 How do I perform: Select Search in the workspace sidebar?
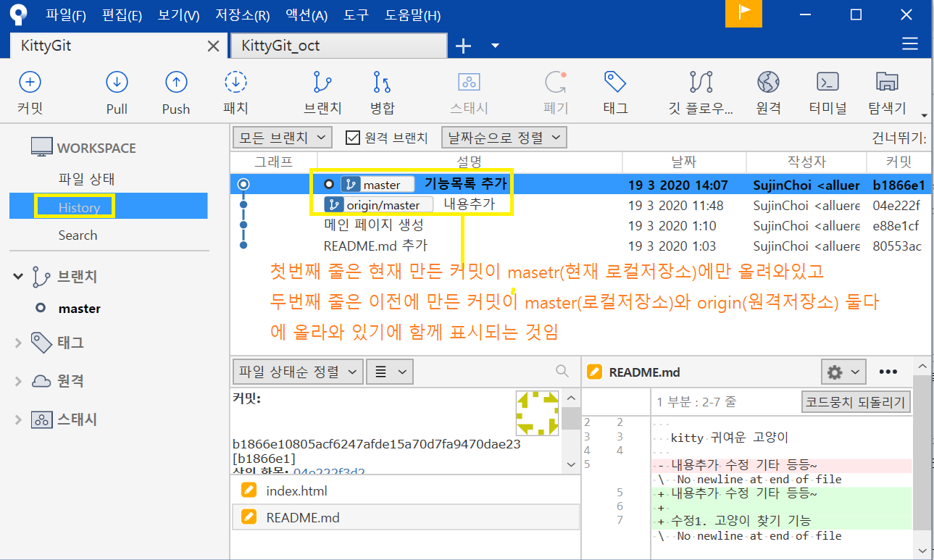point(78,235)
